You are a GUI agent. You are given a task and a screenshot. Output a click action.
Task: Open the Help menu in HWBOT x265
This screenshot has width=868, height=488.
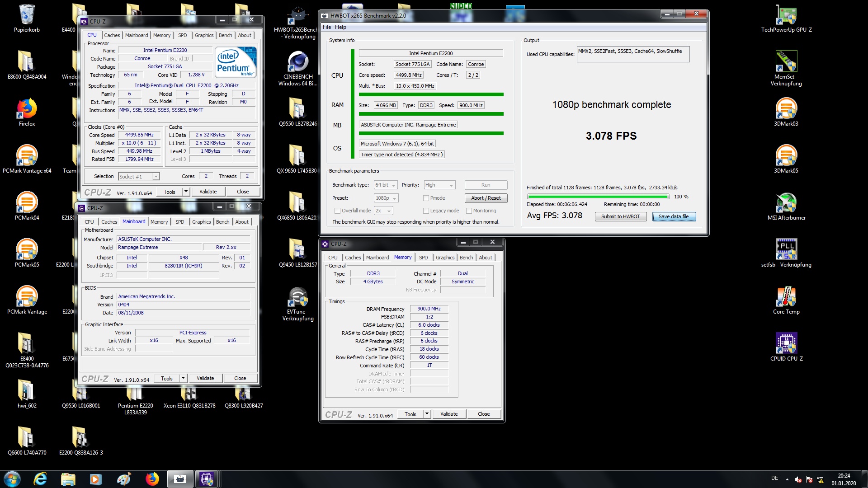click(x=340, y=27)
